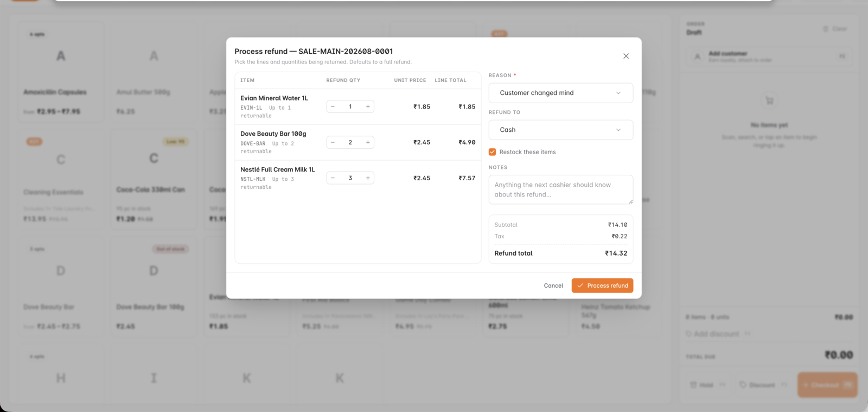This screenshot has width=868, height=412.
Task: Close the Process refund dialog
Action: pos(626,56)
